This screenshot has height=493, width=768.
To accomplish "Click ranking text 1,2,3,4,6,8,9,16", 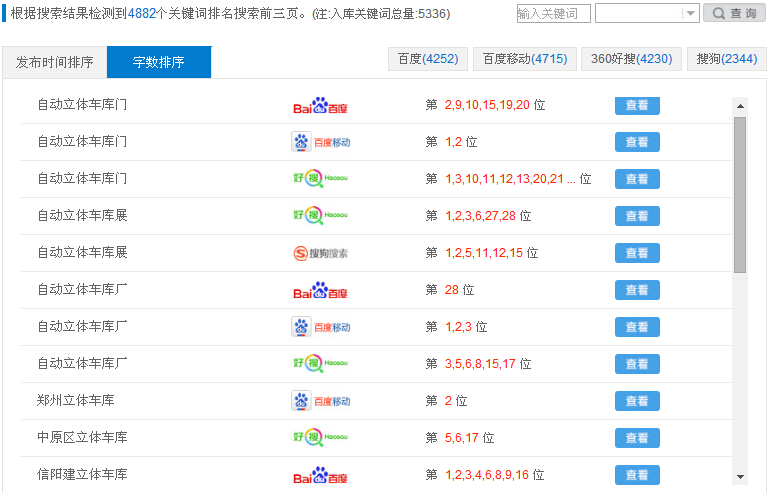I will pyautogui.click(x=487, y=475).
